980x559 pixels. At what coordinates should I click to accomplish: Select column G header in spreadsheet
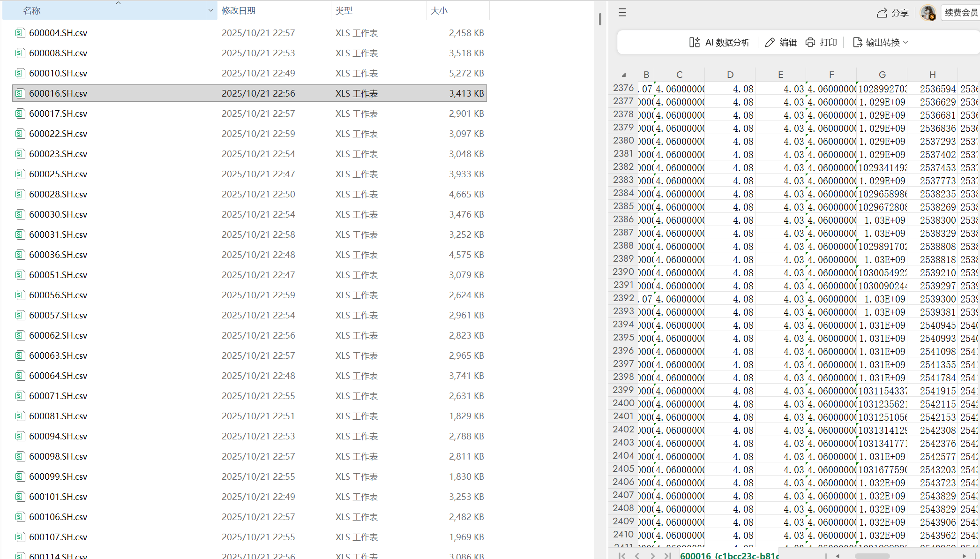coord(882,75)
